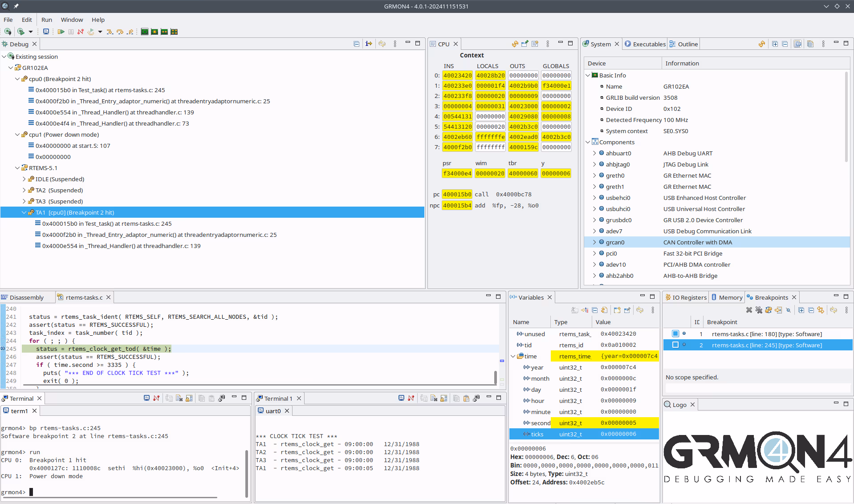
Task: Remove all breakpoints with double-X icon
Action: click(x=759, y=310)
